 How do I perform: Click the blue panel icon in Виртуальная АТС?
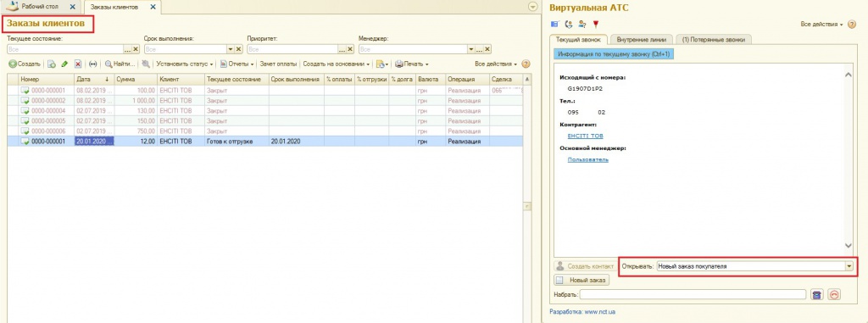coord(554,24)
